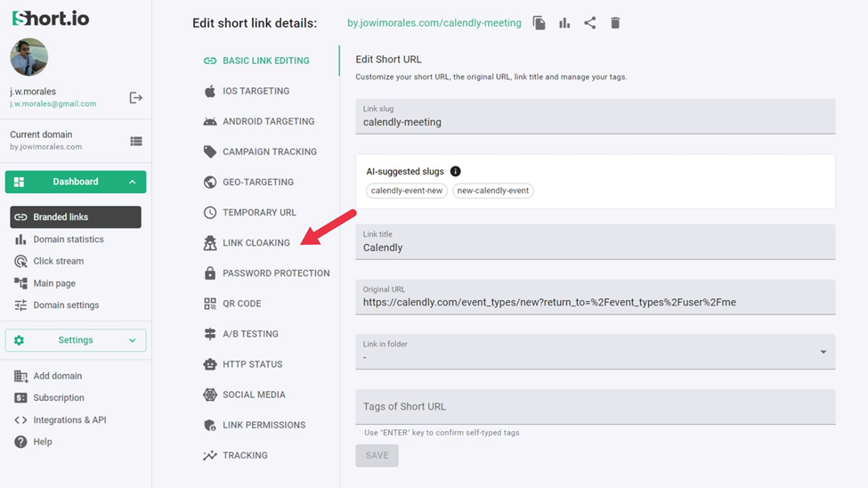Copy the short link with the copy icon
Viewport: 868px width, 488px height.
click(x=539, y=23)
